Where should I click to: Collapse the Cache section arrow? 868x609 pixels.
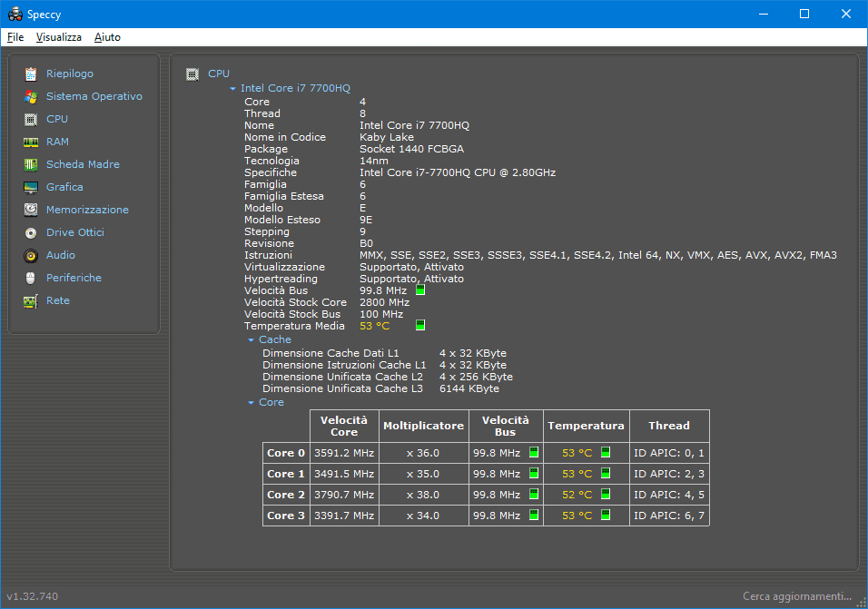[252, 340]
